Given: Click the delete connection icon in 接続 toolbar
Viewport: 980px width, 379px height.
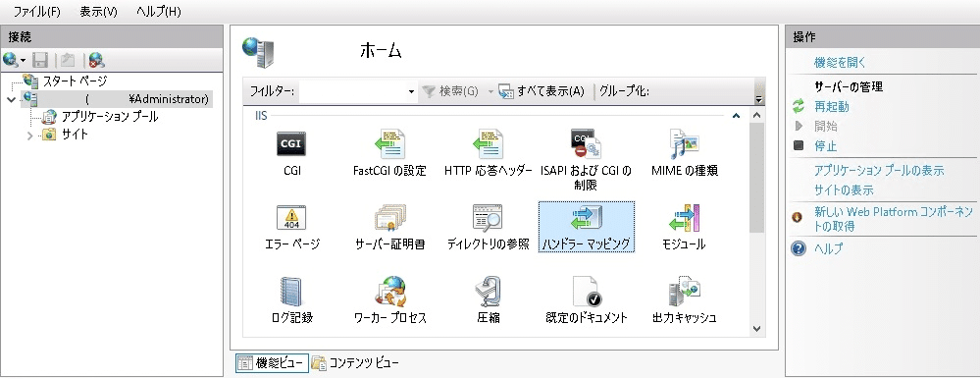Looking at the screenshot, I should tap(96, 60).
